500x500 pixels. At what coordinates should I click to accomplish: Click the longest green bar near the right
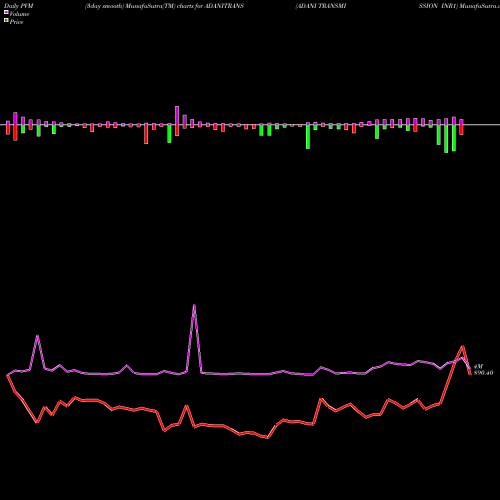tap(446, 139)
